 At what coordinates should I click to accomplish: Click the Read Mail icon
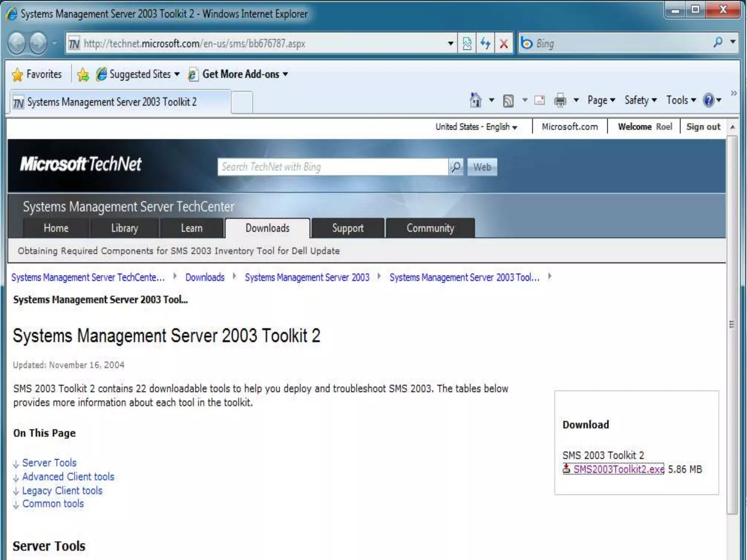(x=539, y=100)
